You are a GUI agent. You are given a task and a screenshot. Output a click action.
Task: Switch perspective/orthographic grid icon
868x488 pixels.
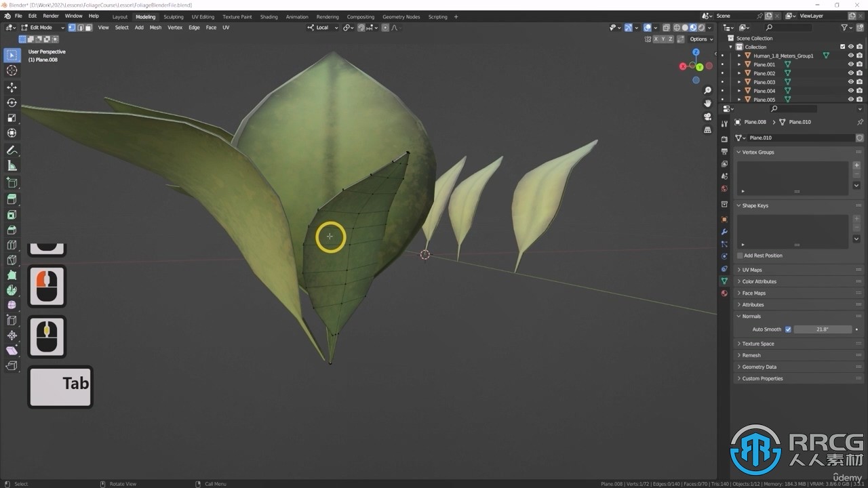(708, 129)
